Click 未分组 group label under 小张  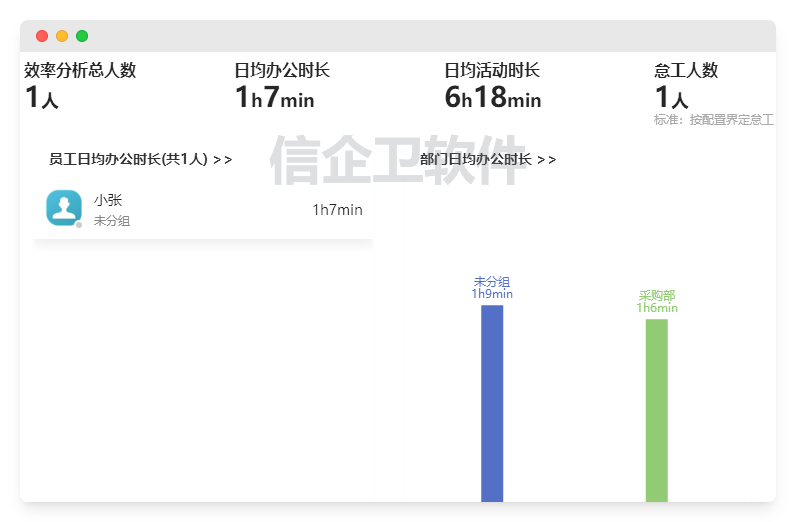click(x=112, y=221)
